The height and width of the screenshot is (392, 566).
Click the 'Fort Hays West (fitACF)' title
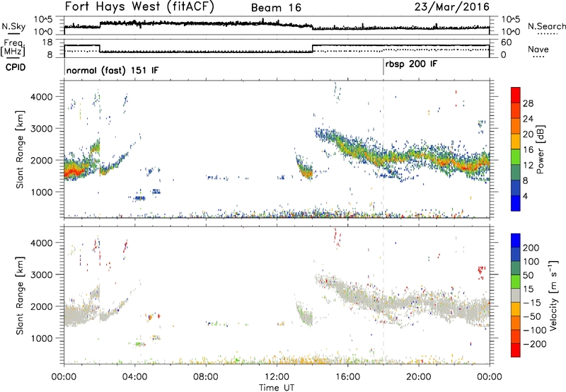pyautogui.click(x=139, y=6)
